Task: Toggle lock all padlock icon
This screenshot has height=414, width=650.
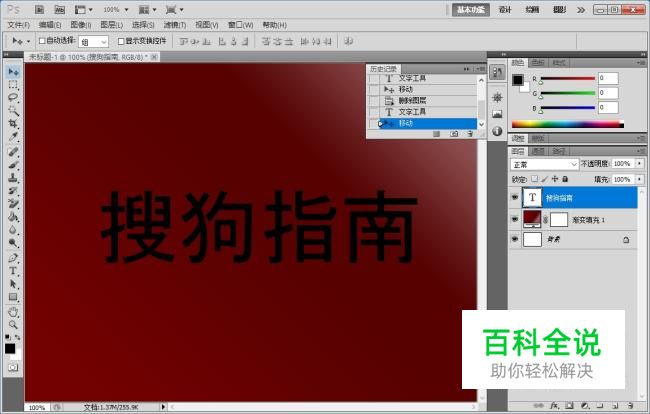Action: [565, 179]
